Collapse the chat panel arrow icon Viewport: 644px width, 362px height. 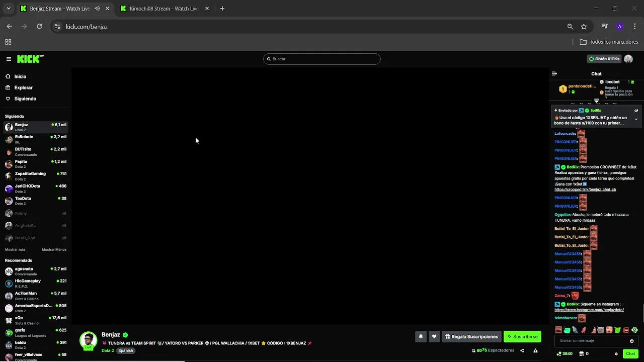554,73
